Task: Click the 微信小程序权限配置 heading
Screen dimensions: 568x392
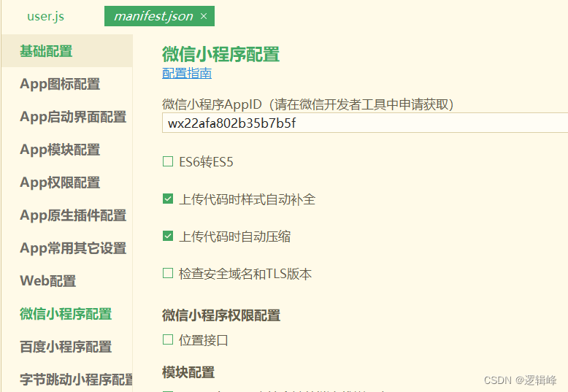Action: coord(221,315)
